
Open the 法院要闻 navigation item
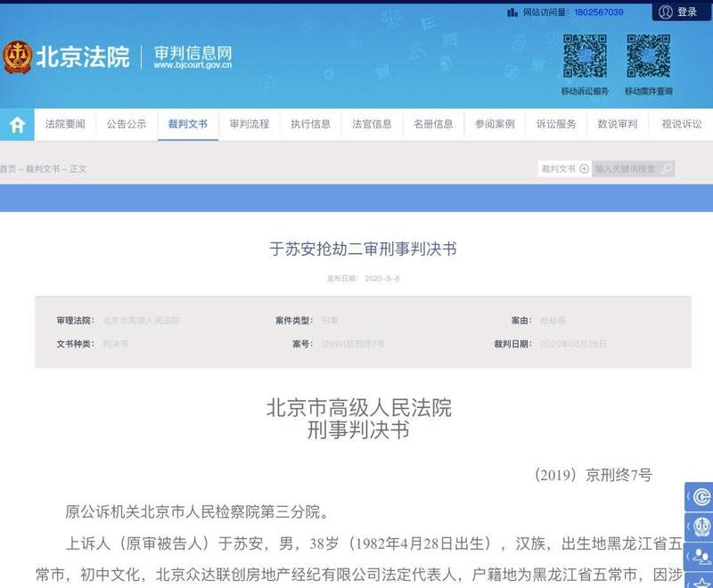65,124
